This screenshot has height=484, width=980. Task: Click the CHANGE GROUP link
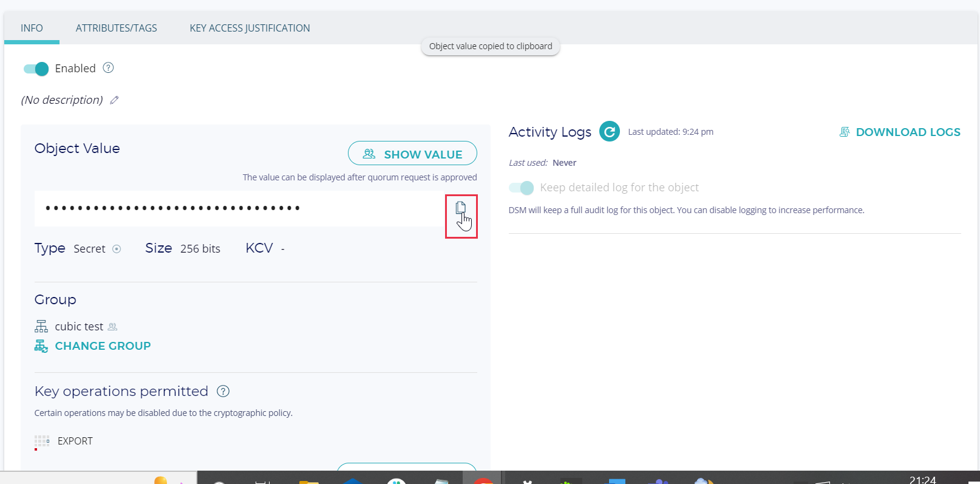103,346
